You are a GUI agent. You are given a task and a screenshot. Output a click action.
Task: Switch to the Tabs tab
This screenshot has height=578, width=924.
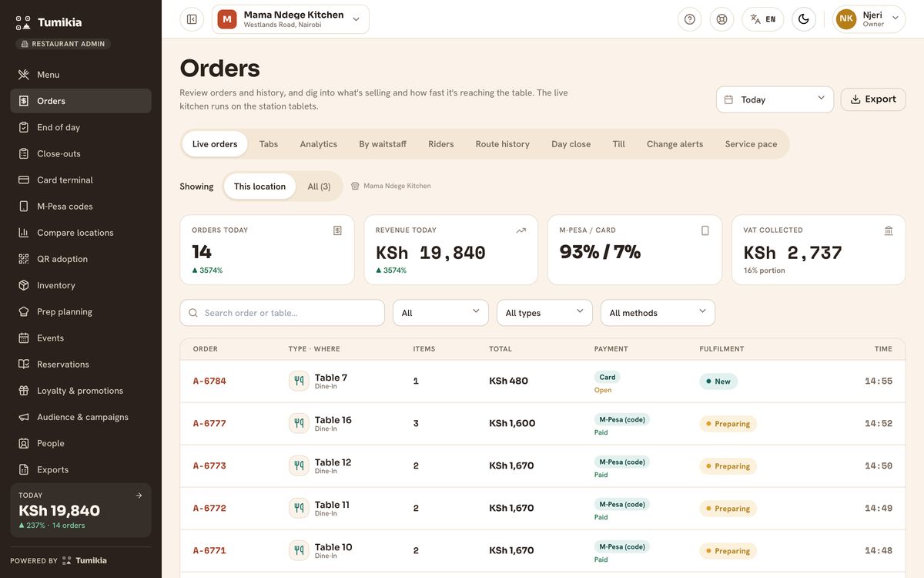[269, 144]
